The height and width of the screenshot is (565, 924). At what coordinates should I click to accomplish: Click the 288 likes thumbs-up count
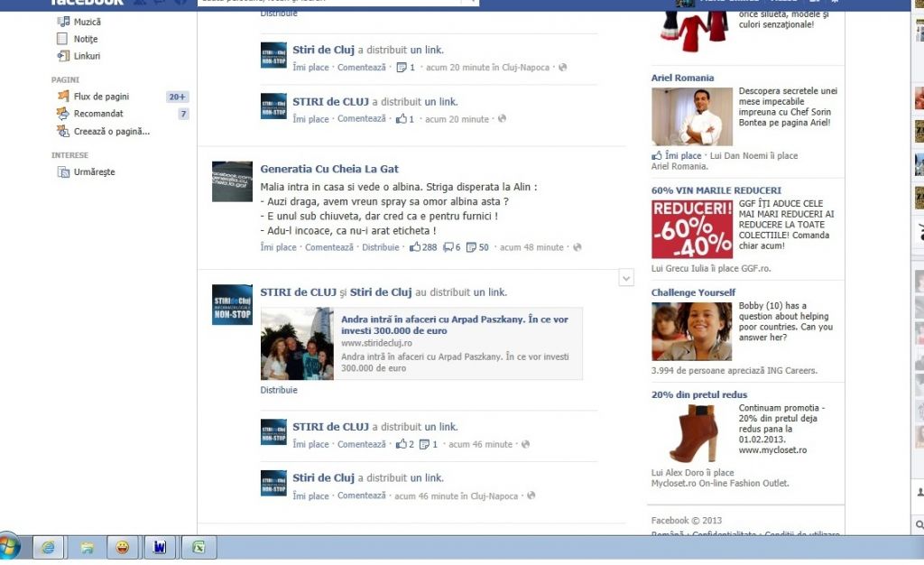pos(424,247)
